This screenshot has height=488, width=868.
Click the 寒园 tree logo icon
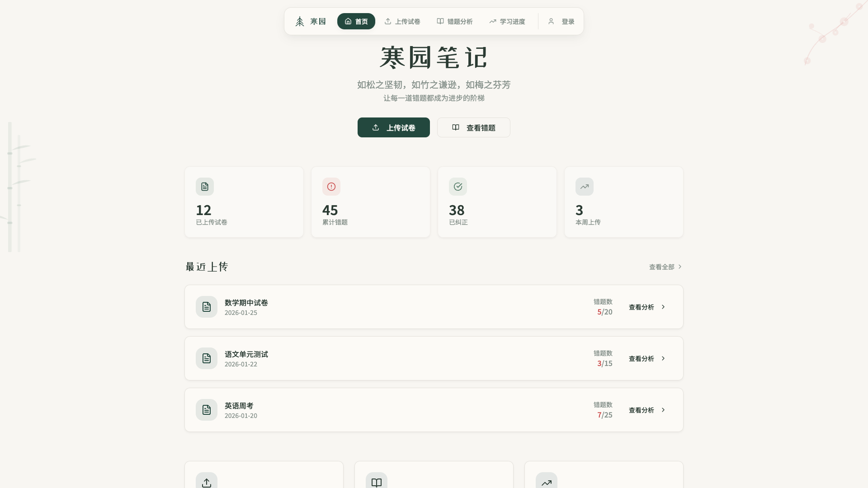coord(299,21)
